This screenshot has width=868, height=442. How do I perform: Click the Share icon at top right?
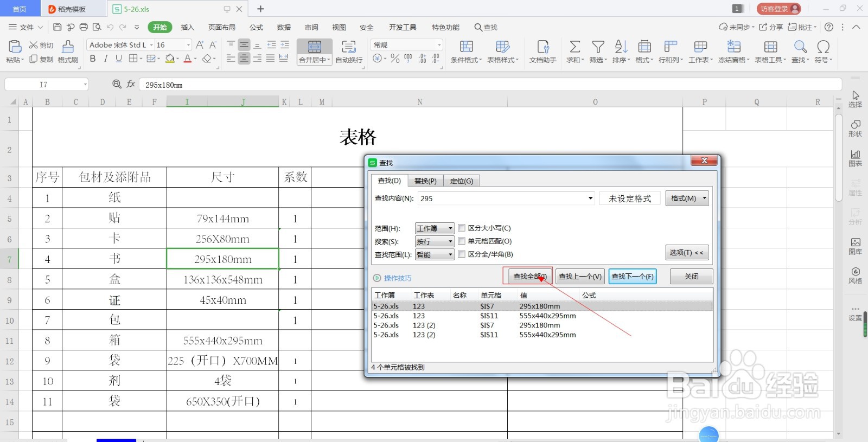point(770,27)
